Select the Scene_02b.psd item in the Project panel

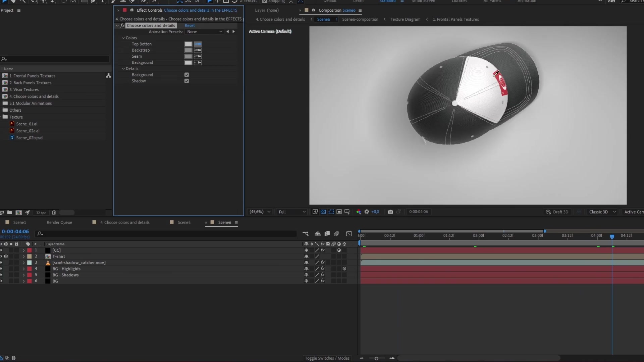click(30, 137)
